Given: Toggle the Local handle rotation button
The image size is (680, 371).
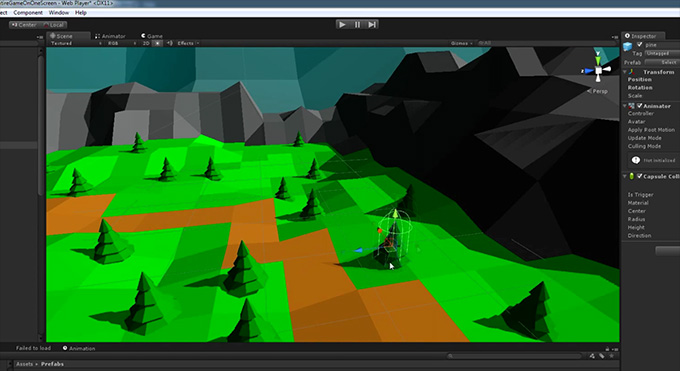Looking at the screenshot, I should pos(53,25).
